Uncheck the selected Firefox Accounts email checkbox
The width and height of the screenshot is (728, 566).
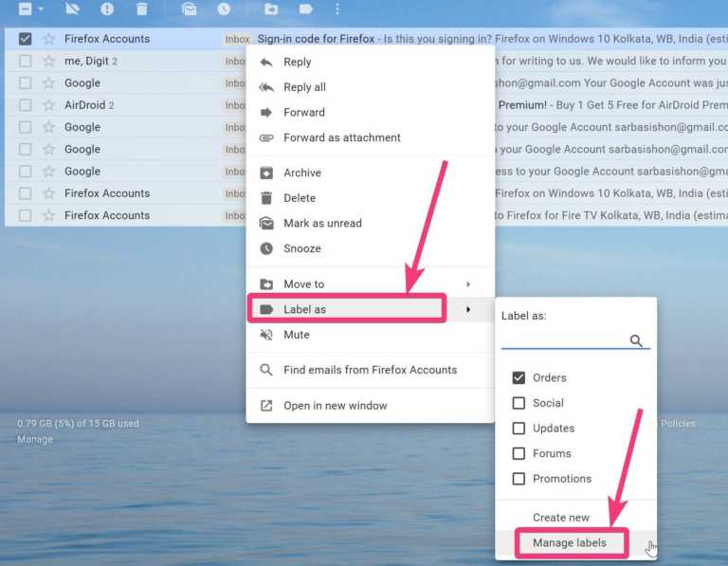click(25, 39)
